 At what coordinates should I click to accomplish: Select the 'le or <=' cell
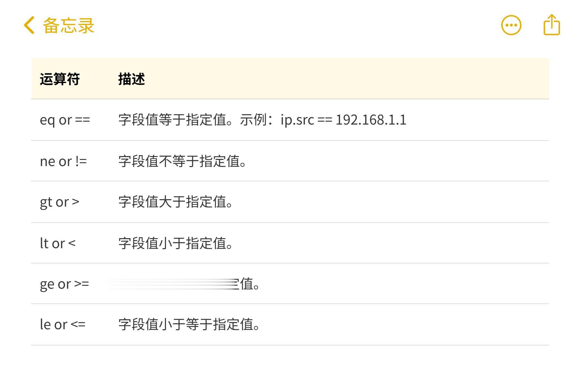(x=63, y=324)
